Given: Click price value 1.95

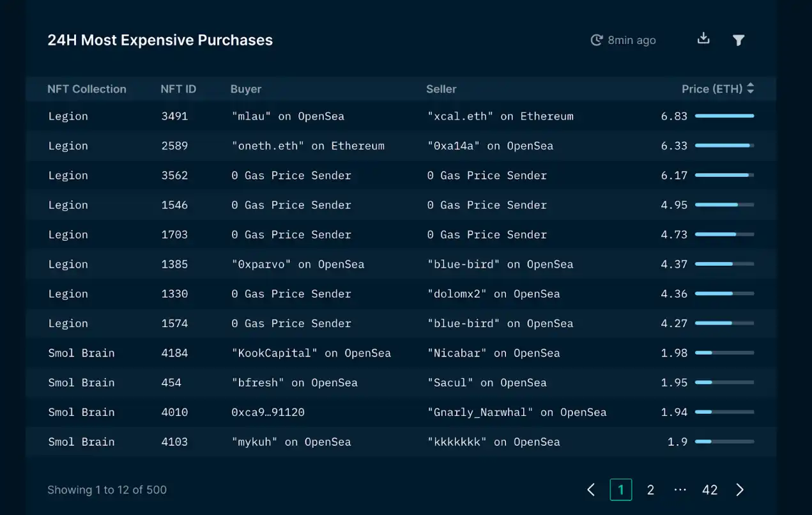Looking at the screenshot, I should [x=674, y=383].
